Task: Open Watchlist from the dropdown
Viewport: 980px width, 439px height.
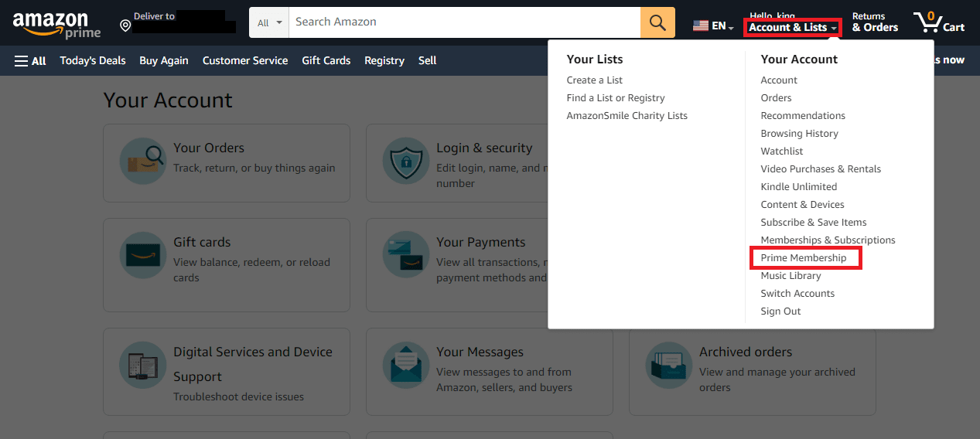Action: coord(782,151)
